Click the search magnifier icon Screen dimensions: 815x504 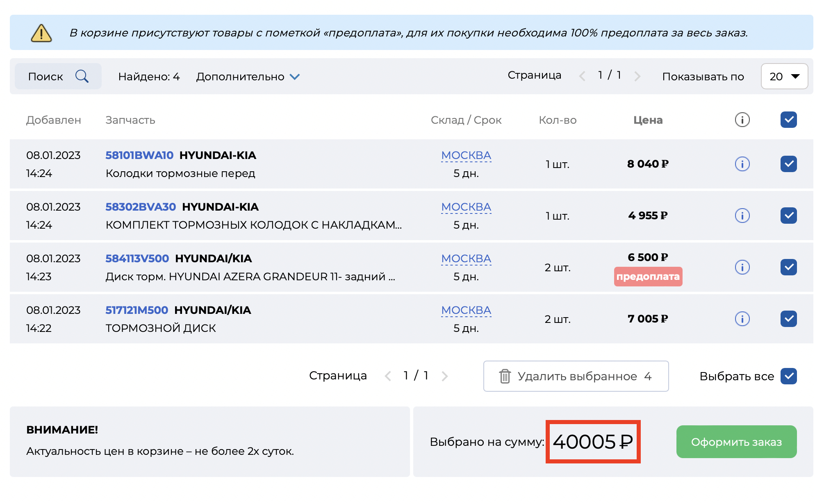82,76
